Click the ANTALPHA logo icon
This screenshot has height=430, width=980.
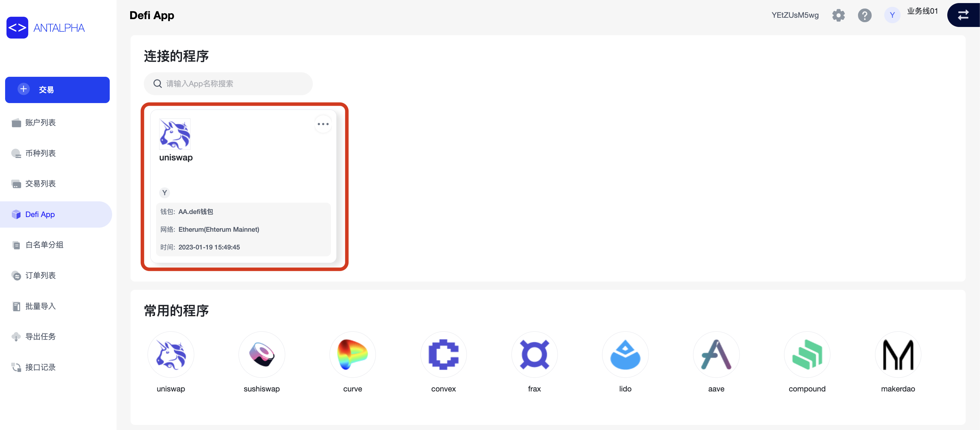(17, 27)
